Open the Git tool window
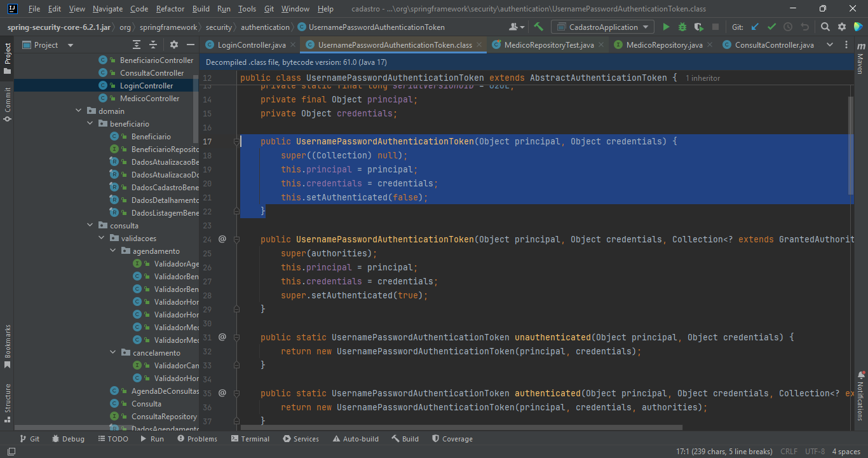The image size is (868, 458). (29, 439)
